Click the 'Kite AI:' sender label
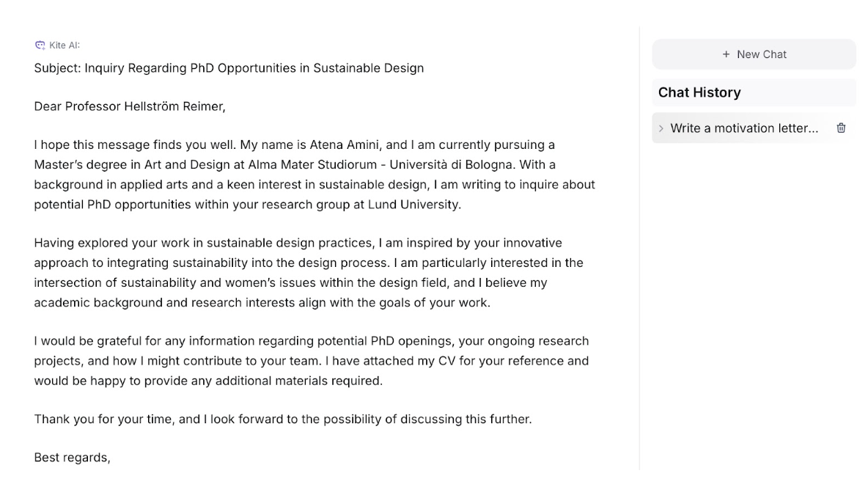 pyautogui.click(x=65, y=45)
